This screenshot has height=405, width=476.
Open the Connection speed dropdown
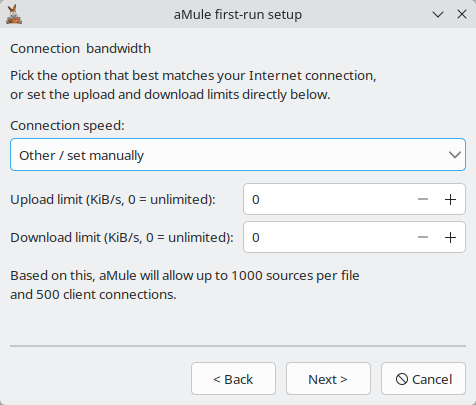pos(238,155)
